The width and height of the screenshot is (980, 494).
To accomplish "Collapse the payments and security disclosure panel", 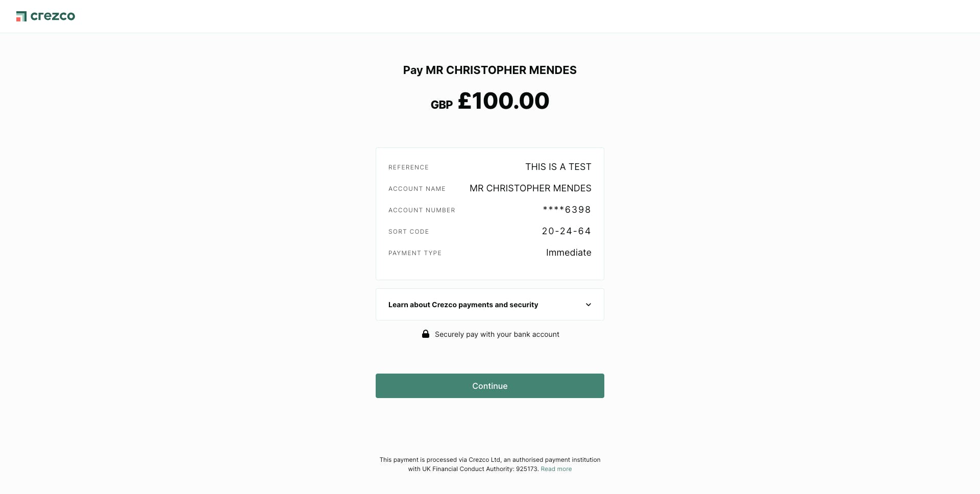I will coord(489,304).
